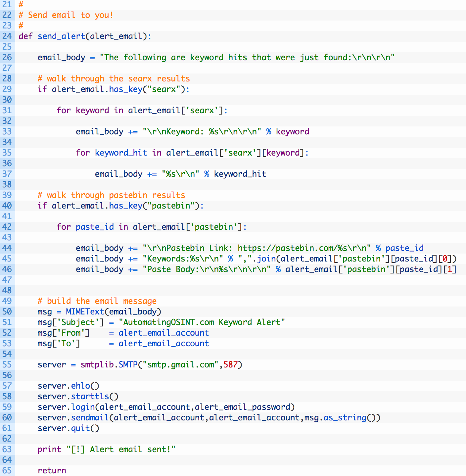This screenshot has width=466, height=476.
Task: Click keyword_hit in the for loop line
Action: pyautogui.click(x=121, y=153)
